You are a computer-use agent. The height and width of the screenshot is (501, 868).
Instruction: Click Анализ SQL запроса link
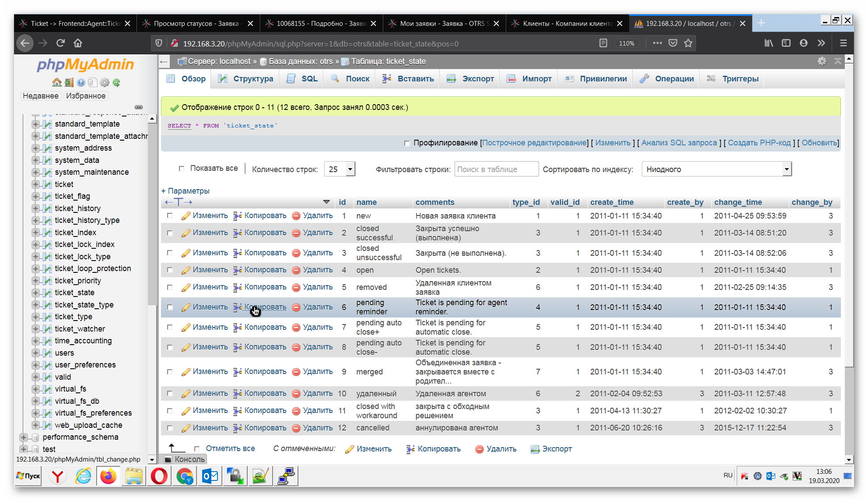(x=679, y=143)
